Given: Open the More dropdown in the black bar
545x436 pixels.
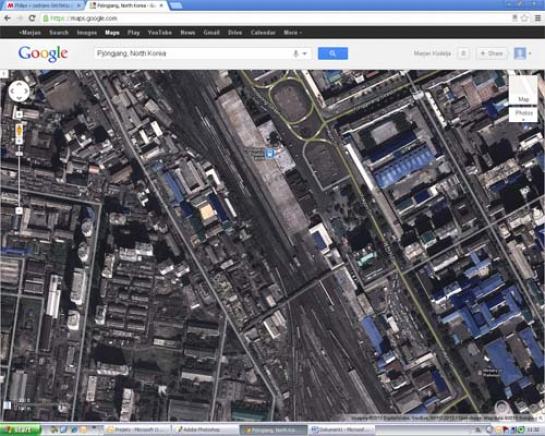Looking at the screenshot, I should tap(292, 33).
